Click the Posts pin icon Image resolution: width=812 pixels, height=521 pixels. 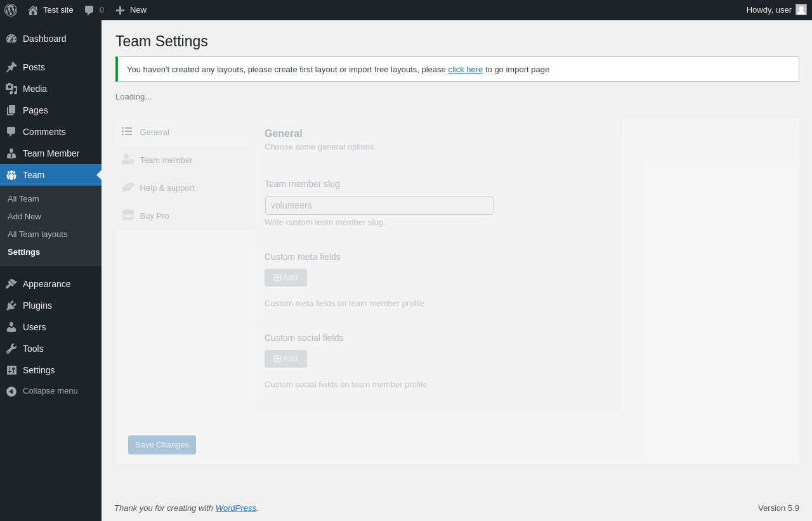click(11, 67)
